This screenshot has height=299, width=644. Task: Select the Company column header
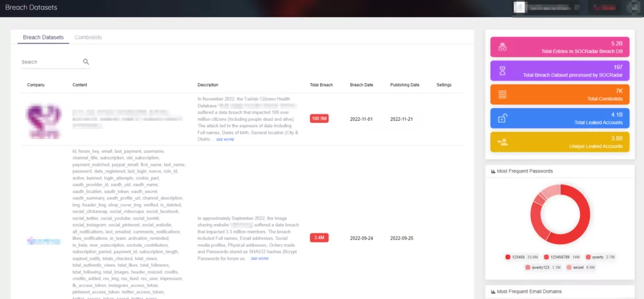[x=36, y=85]
